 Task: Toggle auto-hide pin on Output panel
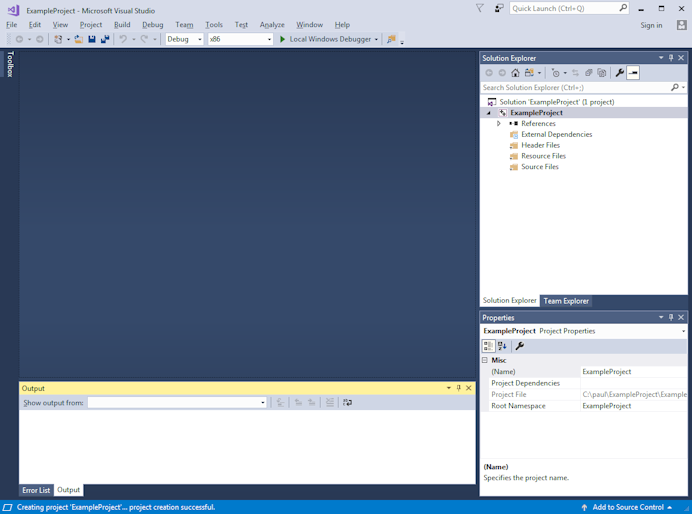tap(459, 388)
